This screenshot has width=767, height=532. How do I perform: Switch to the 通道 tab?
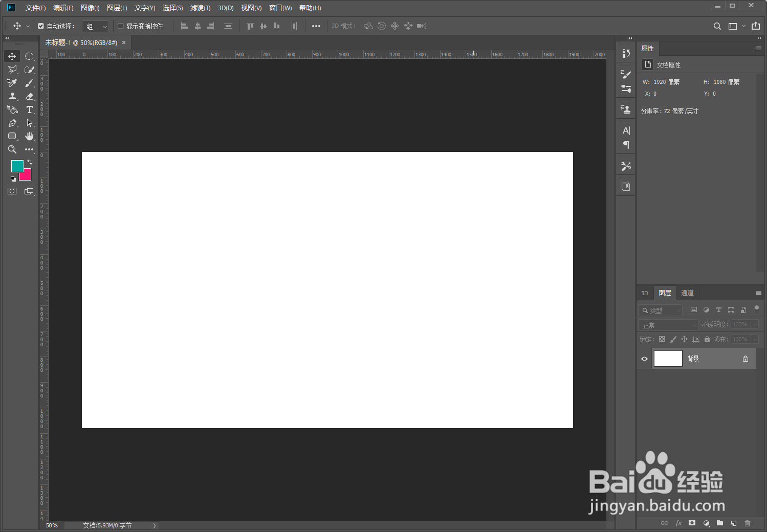pos(687,293)
